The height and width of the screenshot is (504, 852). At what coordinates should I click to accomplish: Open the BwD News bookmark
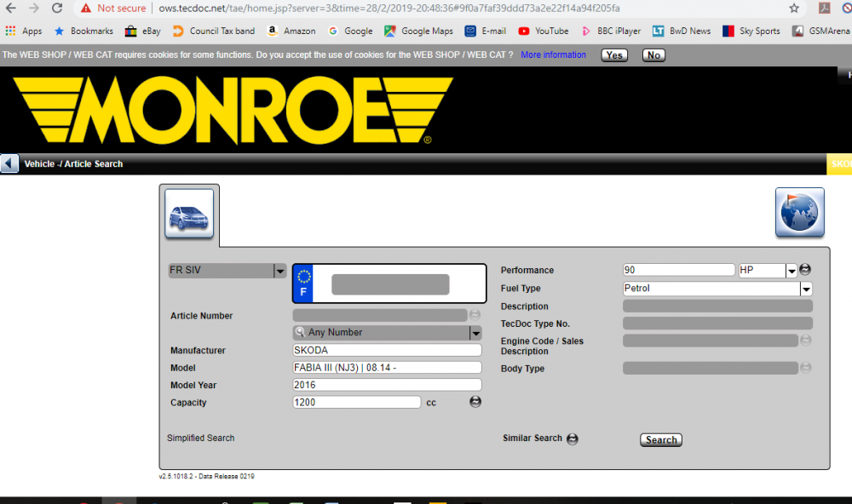(x=682, y=31)
